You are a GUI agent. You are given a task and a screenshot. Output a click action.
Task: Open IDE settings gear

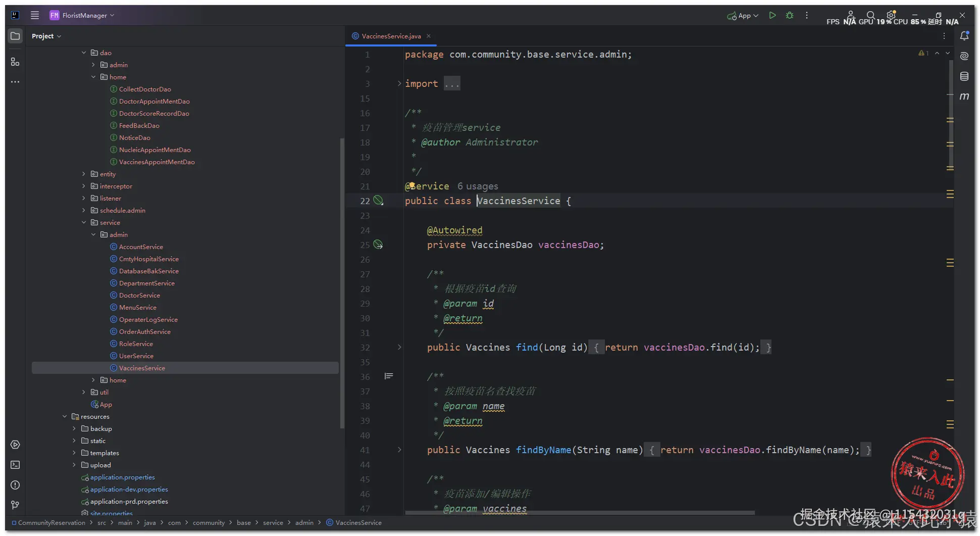click(x=891, y=15)
